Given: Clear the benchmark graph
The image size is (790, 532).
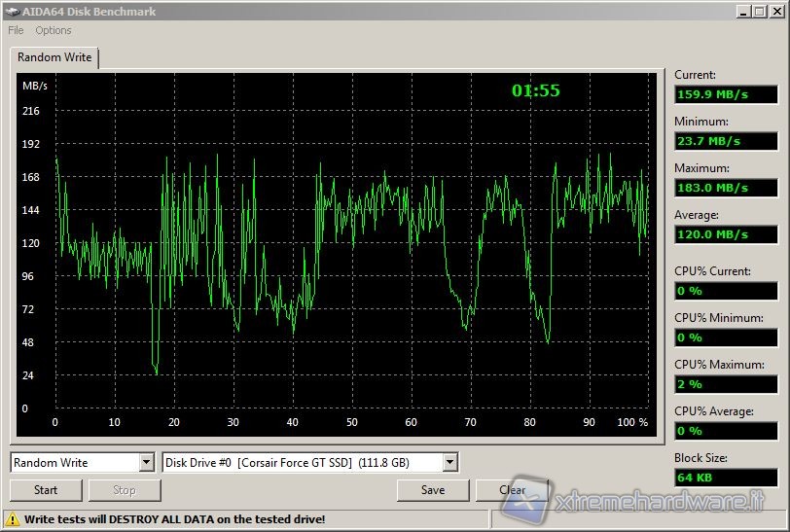Looking at the screenshot, I should pyautogui.click(x=513, y=490).
